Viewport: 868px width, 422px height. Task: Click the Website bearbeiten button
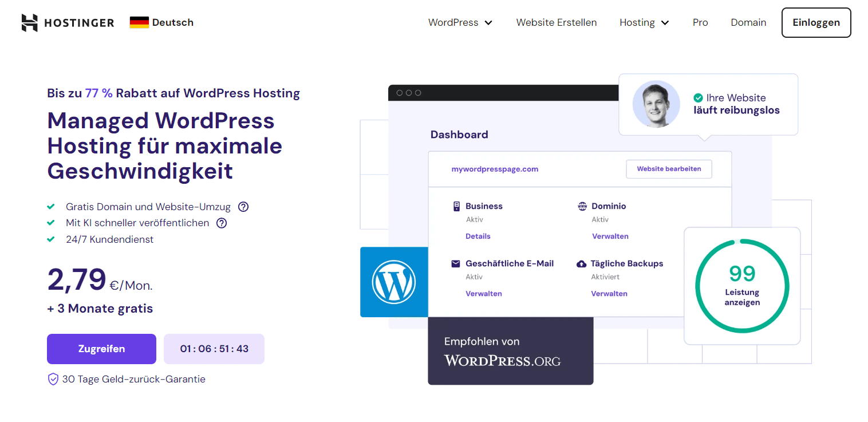pyautogui.click(x=669, y=169)
